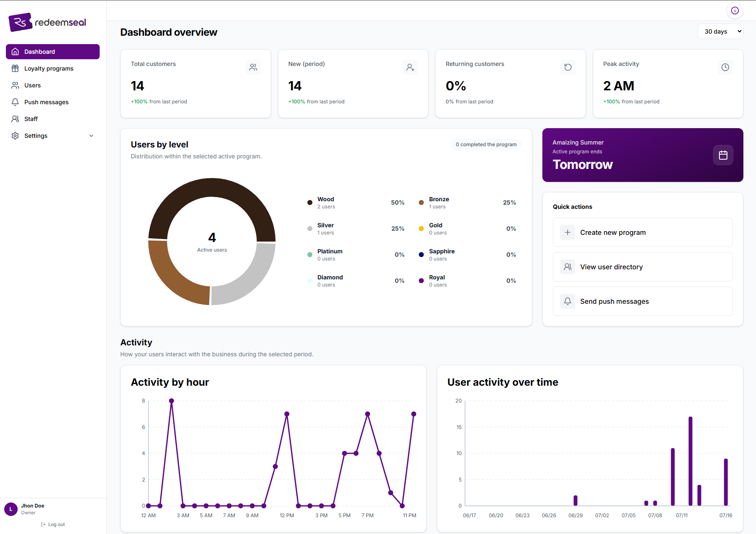Click the Royal level color dot
This screenshot has height=534, width=756.
pyautogui.click(x=421, y=281)
